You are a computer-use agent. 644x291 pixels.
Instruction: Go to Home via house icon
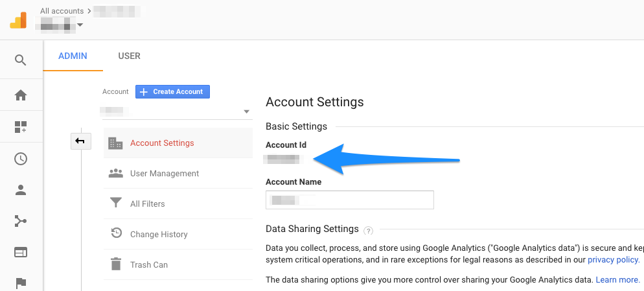tap(21, 95)
